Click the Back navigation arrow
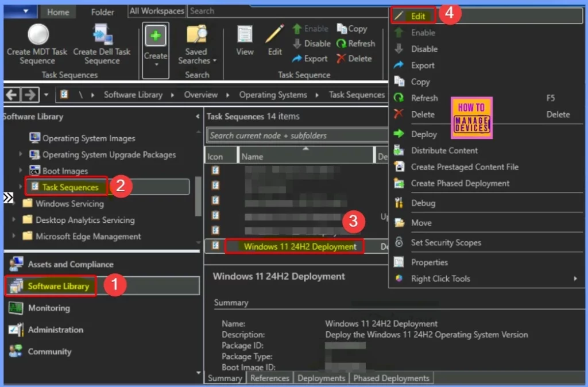This screenshot has width=588, height=387. (x=13, y=95)
